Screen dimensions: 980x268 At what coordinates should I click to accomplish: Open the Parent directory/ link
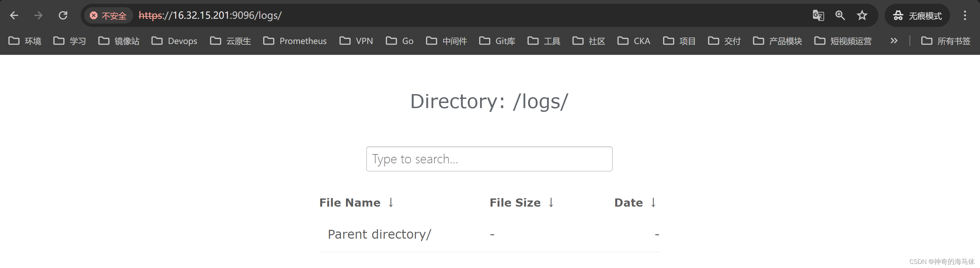tap(379, 234)
